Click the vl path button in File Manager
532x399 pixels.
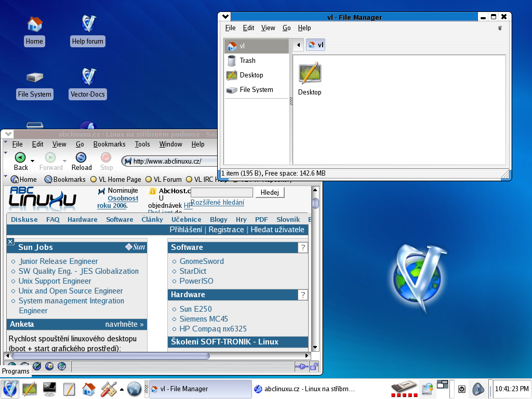[x=315, y=45]
